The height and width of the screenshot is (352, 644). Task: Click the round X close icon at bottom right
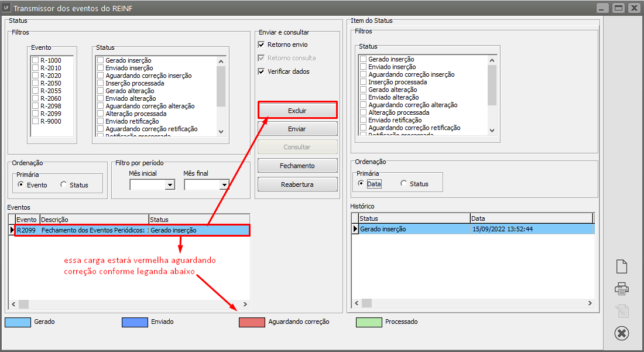tap(621, 333)
